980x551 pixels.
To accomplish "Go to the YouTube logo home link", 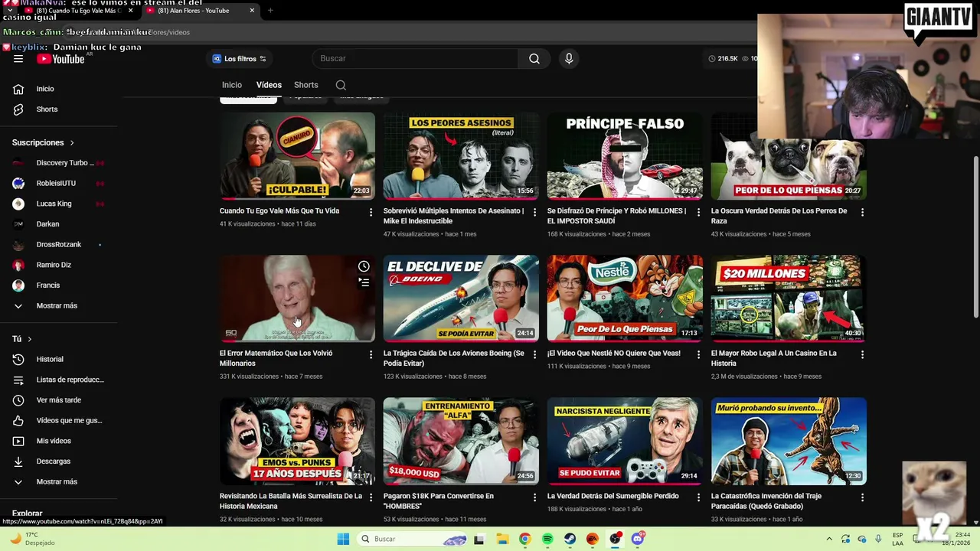I will (60, 59).
